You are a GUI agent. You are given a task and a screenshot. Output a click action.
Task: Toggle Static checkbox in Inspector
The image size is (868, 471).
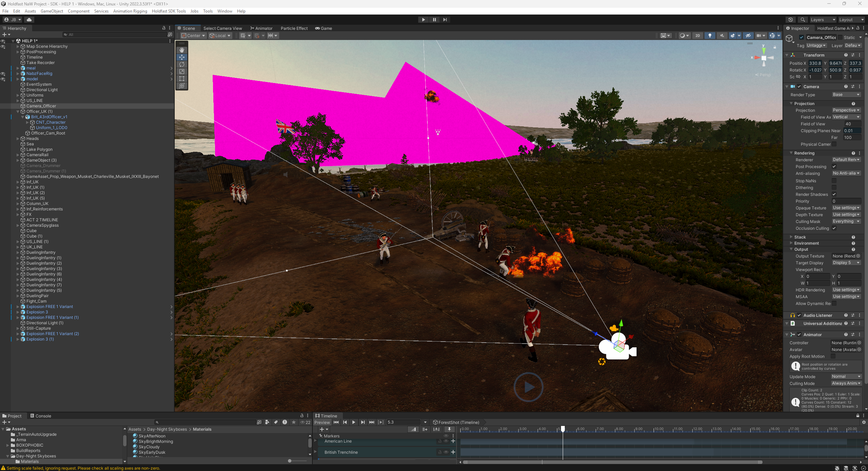(x=840, y=37)
